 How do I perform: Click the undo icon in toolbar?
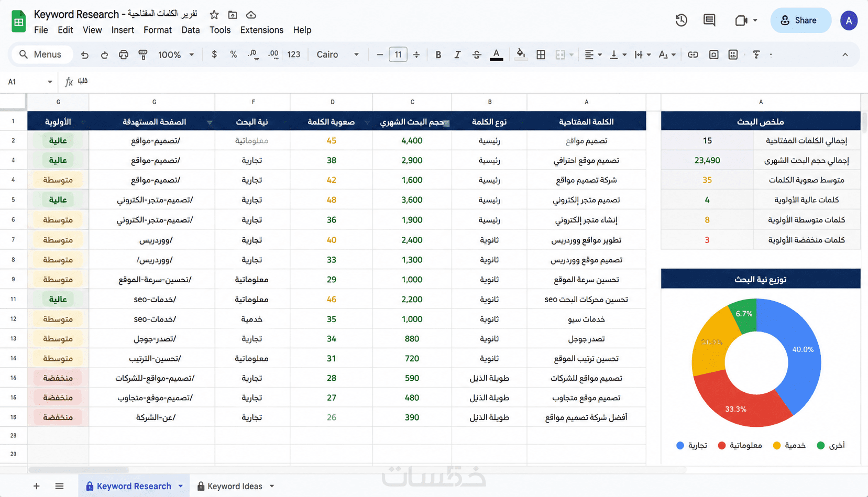[85, 54]
